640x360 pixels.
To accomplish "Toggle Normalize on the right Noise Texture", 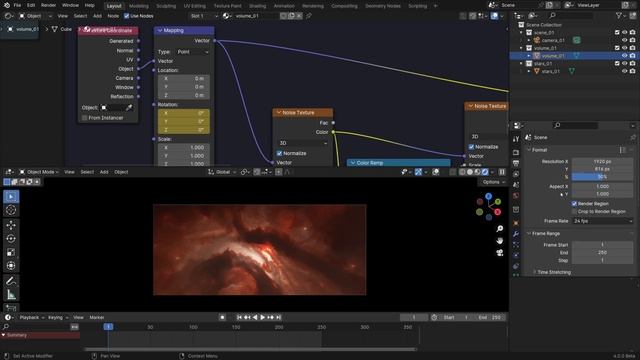I will (471, 147).
